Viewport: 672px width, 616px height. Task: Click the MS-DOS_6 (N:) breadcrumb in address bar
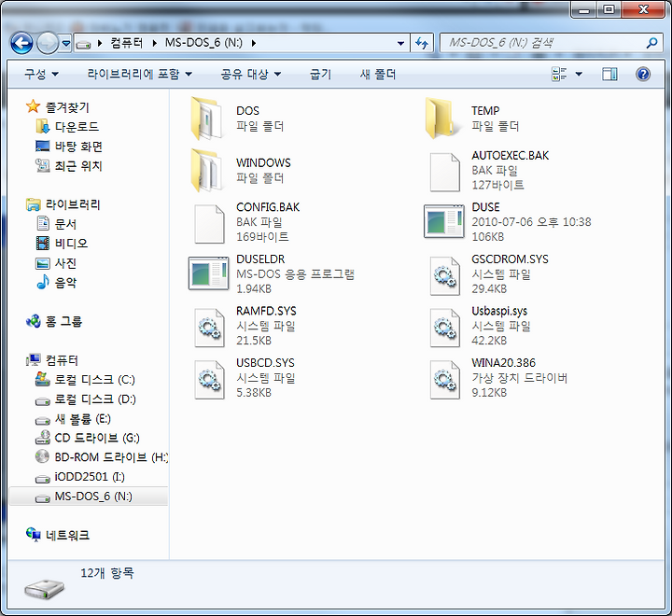(204, 43)
